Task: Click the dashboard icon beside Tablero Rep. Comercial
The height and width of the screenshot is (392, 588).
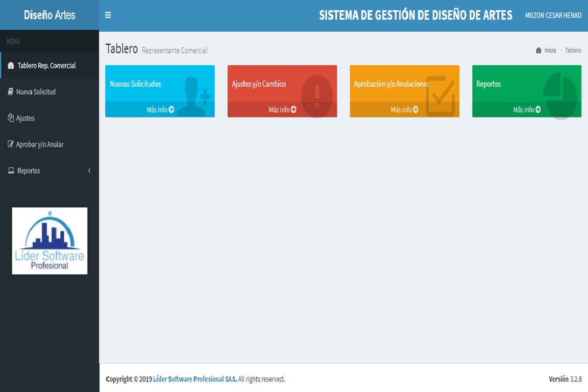Action: [x=11, y=66]
